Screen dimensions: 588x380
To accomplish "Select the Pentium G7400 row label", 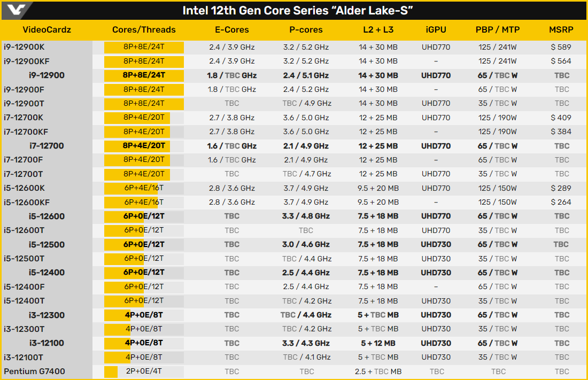I will (36, 371).
